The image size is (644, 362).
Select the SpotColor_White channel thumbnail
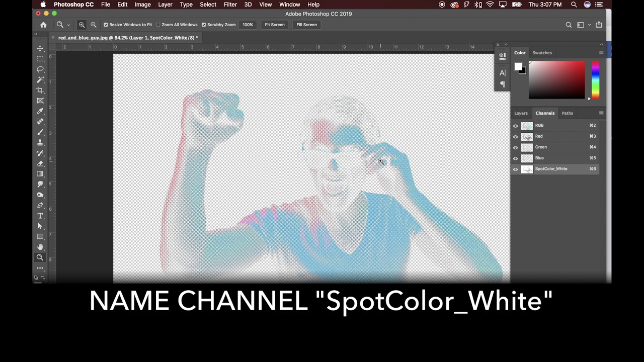pos(527,169)
